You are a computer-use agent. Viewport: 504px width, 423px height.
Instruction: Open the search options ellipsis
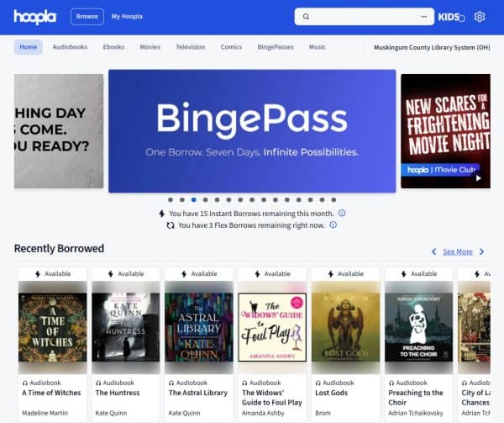423,17
